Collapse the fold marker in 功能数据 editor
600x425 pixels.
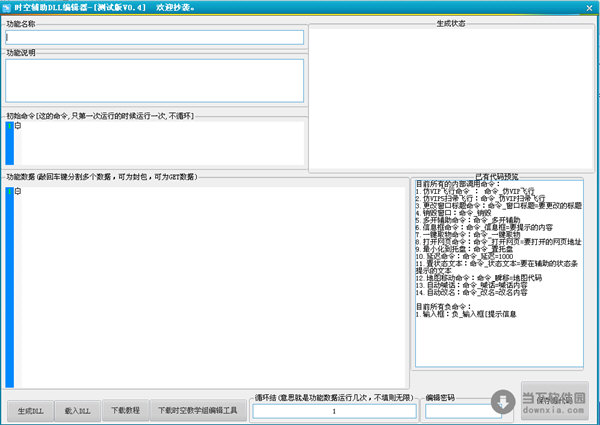pos(17,192)
